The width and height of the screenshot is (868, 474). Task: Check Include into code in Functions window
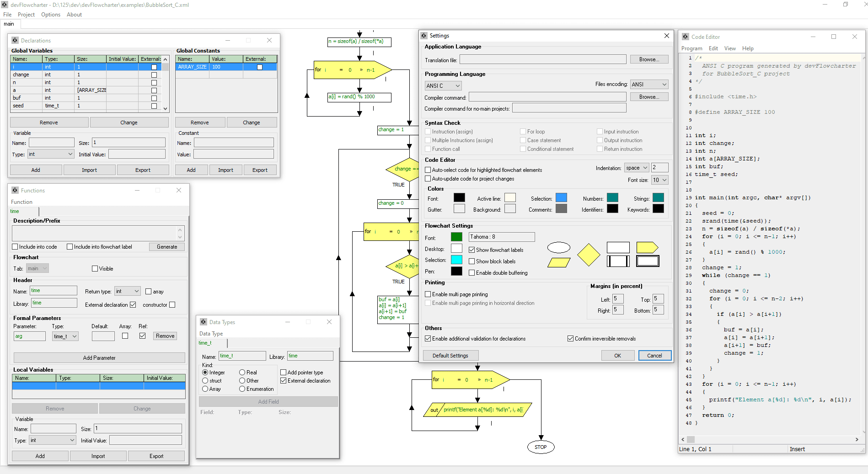pos(15,247)
